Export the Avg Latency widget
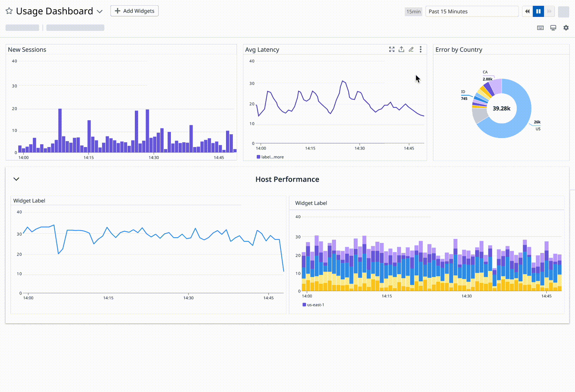 click(401, 49)
